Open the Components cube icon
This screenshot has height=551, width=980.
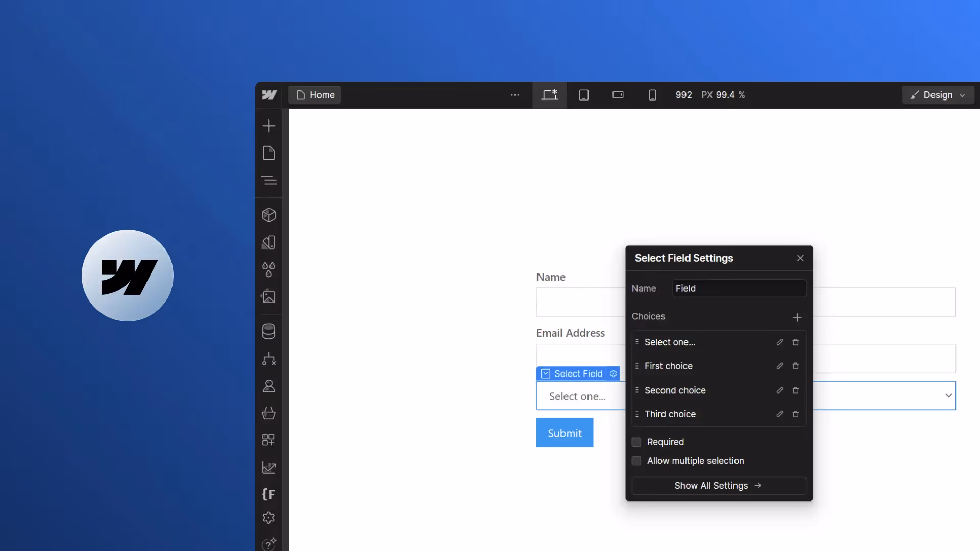click(x=268, y=215)
